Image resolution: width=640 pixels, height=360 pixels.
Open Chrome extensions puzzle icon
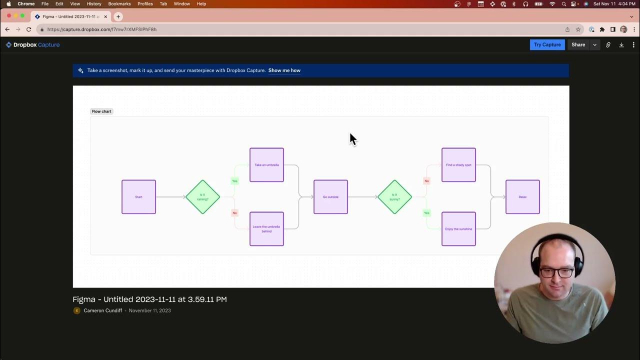click(602, 29)
